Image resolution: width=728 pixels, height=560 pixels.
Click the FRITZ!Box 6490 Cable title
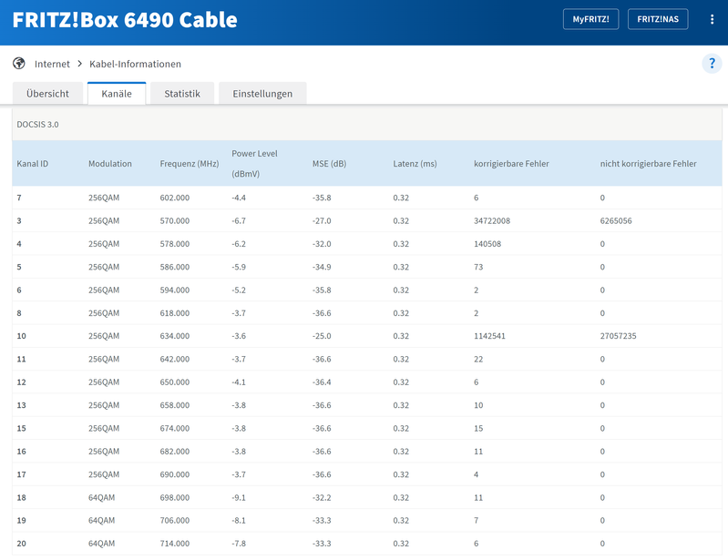click(x=125, y=20)
